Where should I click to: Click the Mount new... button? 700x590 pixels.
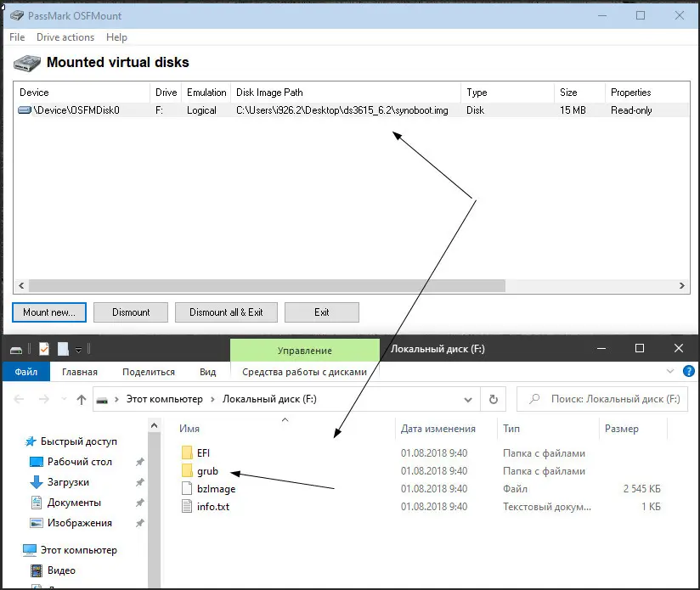[49, 312]
